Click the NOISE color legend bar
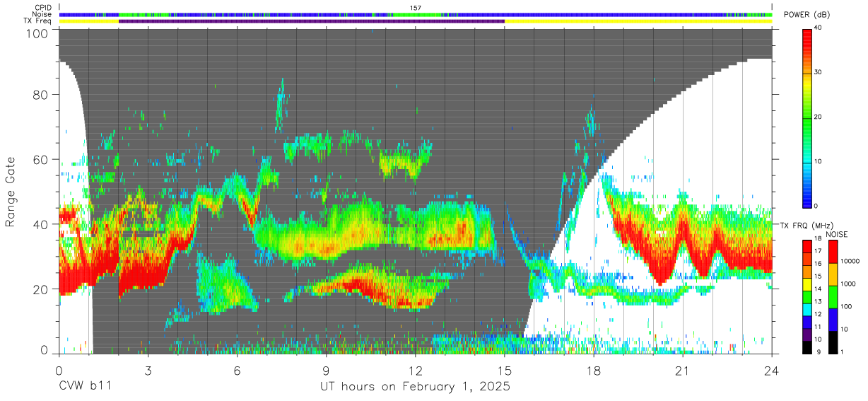 coord(833,296)
